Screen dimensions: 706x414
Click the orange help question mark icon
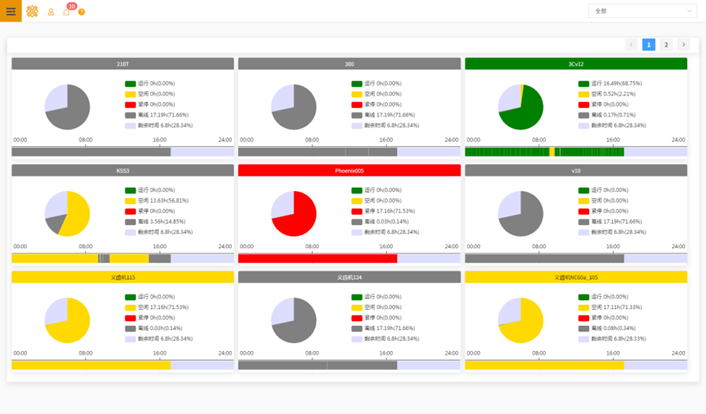pos(81,12)
